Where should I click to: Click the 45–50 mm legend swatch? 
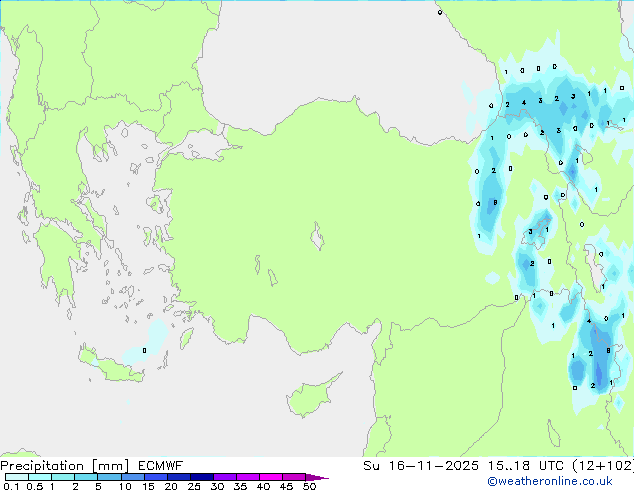294,477
